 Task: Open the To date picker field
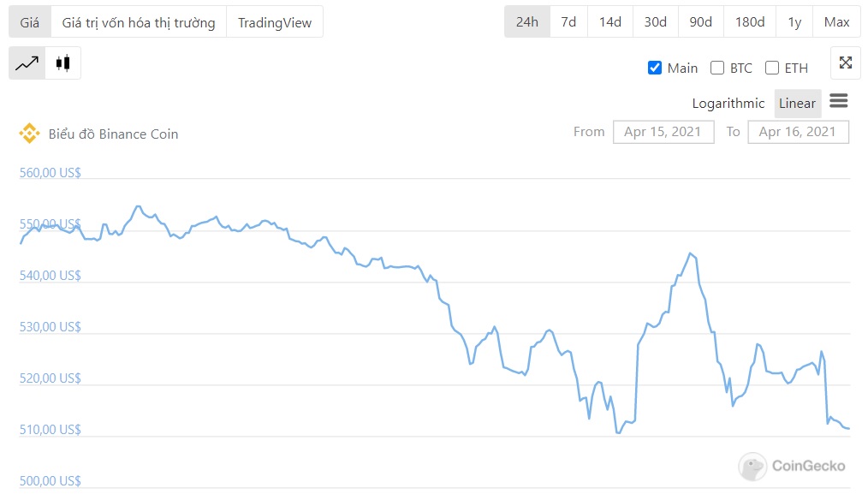pyautogui.click(x=797, y=132)
